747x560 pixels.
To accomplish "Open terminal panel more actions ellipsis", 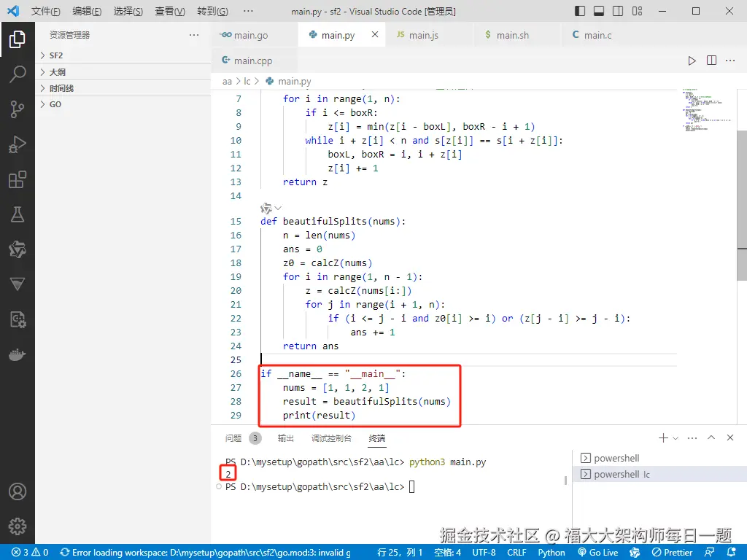I will click(692, 437).
